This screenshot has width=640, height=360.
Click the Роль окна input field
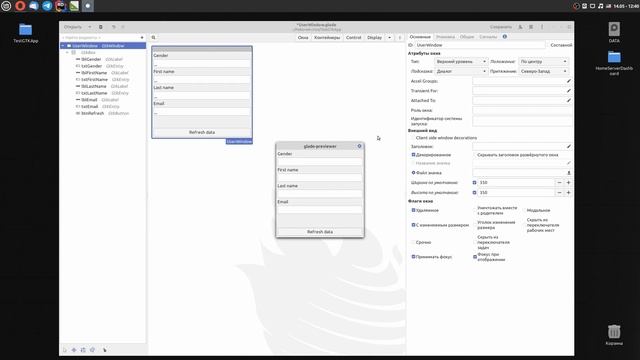tap(522, 110)
